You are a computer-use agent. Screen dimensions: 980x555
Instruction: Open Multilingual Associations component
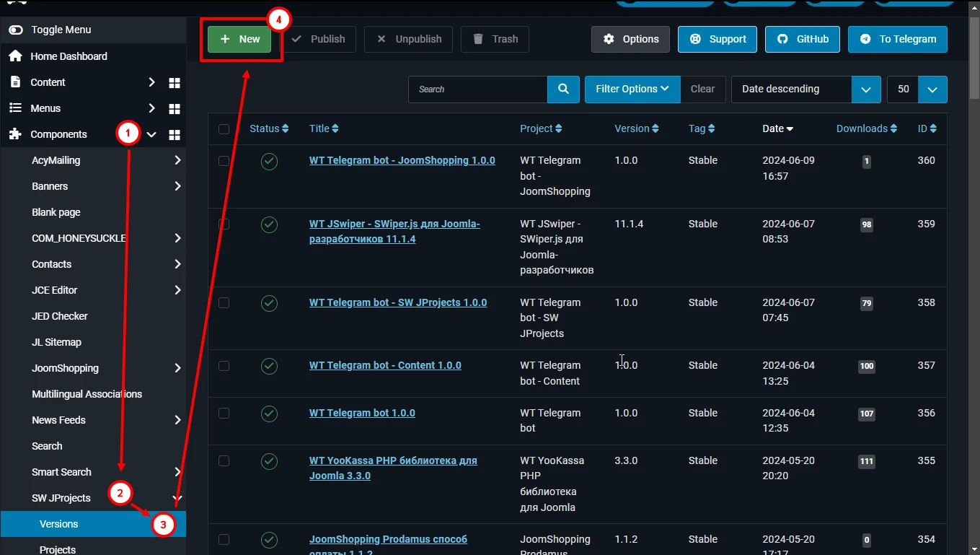[x=87, y=394]
